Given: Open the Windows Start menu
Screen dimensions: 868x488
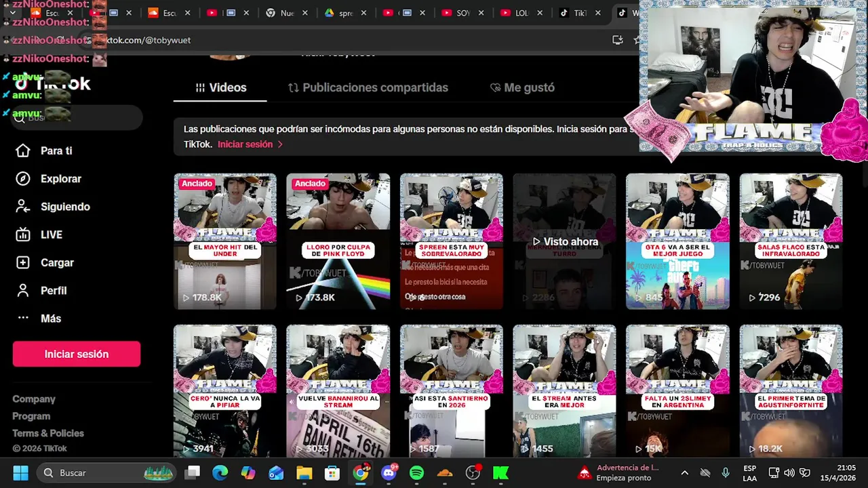Looking at the screenshot, I should point(20,472).
